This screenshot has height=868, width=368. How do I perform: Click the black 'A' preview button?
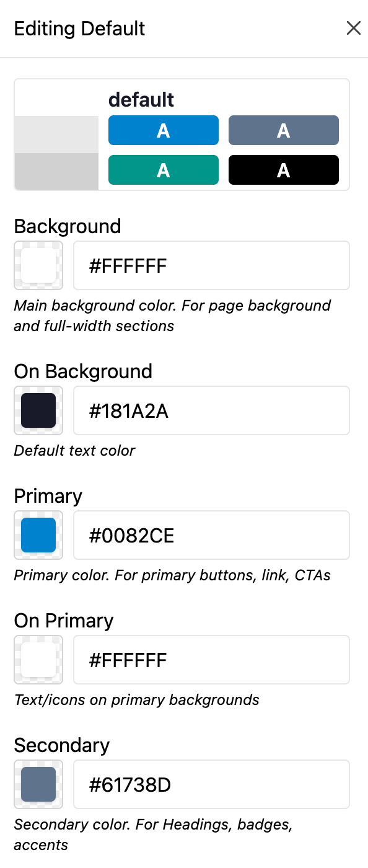coord(283,169)
